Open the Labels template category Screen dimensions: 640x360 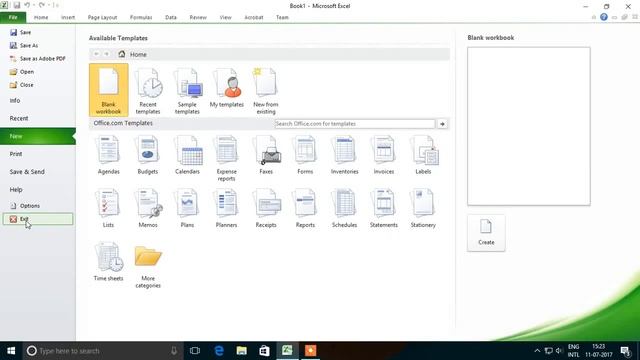pyautogui.click(x=423, y=155)
